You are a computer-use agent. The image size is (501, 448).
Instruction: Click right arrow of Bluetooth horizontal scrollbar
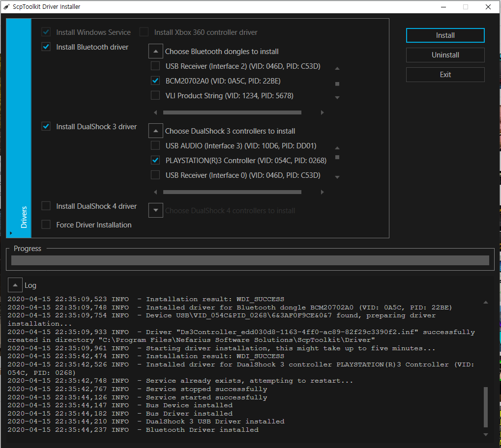coord(322,112)
